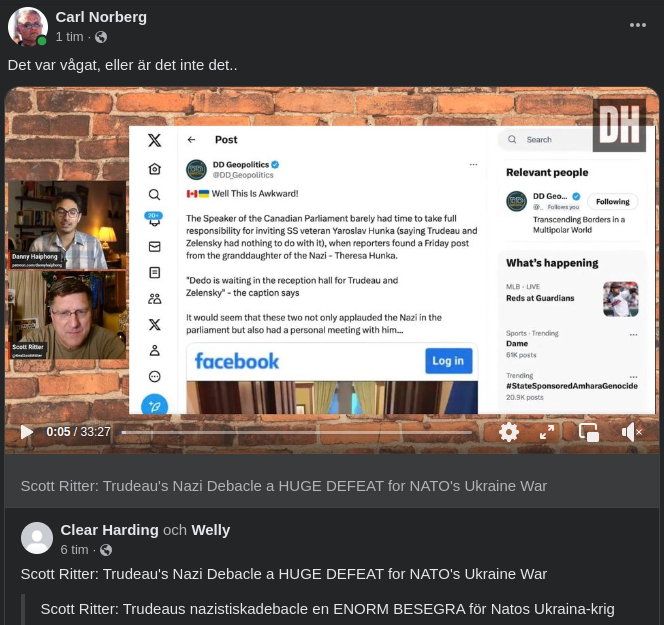Click the '6 tim' shared post timestamp

[x=74, y=550]
